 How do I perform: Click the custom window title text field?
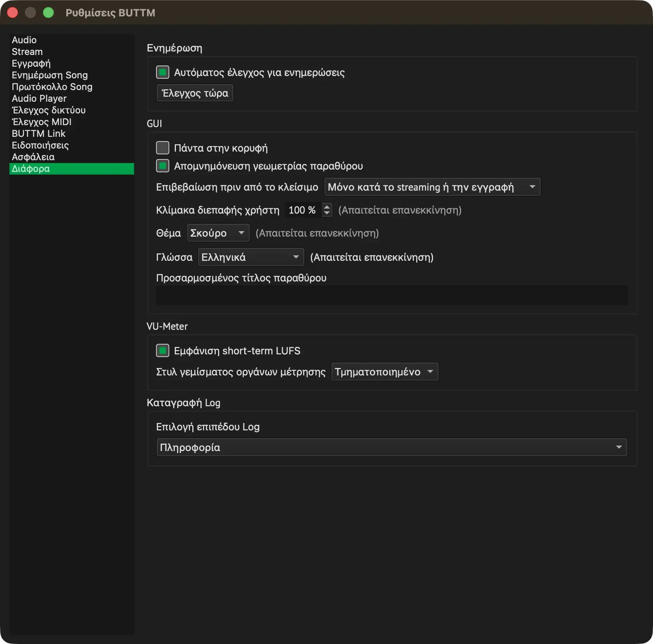[x=392, y=295]
